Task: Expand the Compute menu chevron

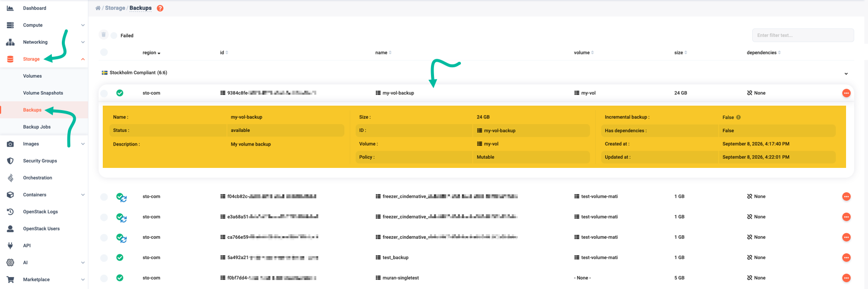Action: click(83, 25)
